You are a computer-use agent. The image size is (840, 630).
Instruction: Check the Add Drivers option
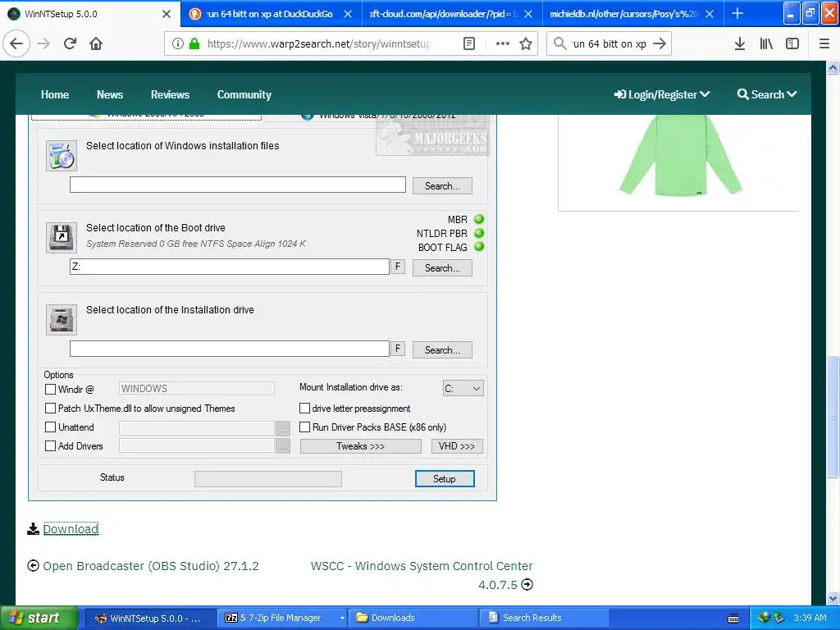(50, 445)
